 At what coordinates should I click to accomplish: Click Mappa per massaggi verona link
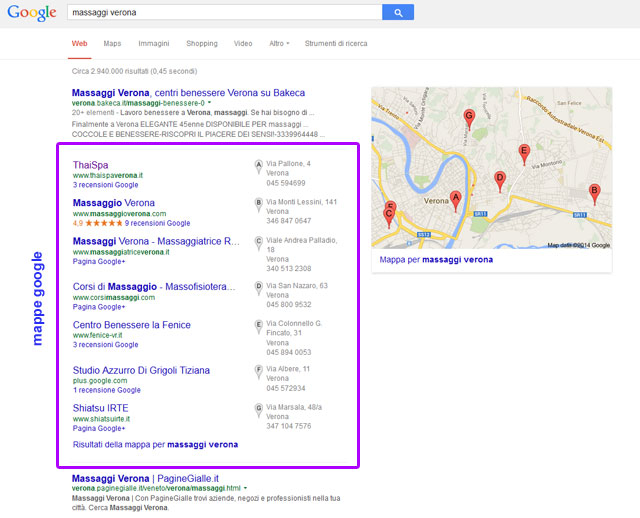pyautogui.click(x=436, y=259)
